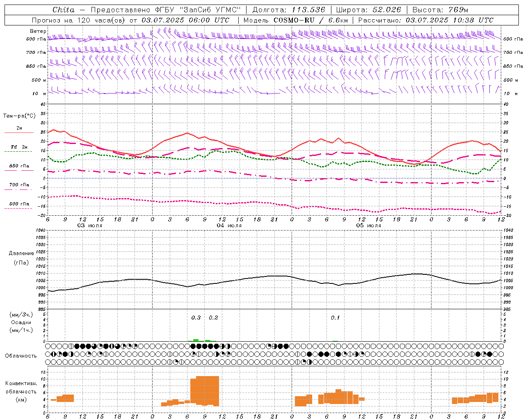This screenshot has height=420, width=525.
Task: Click the (гПа) unit label under Давление
Action: coord(21,263)
